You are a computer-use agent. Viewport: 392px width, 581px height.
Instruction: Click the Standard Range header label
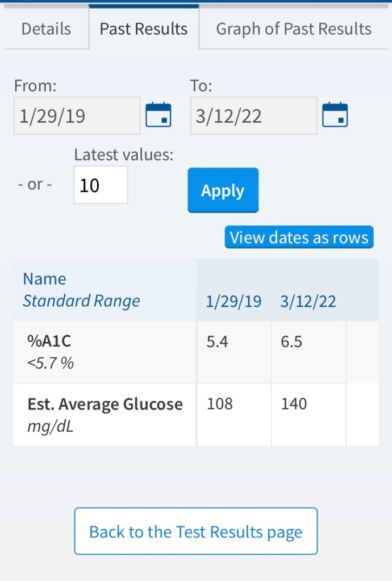pyautogui.click(x=81, y=301)
